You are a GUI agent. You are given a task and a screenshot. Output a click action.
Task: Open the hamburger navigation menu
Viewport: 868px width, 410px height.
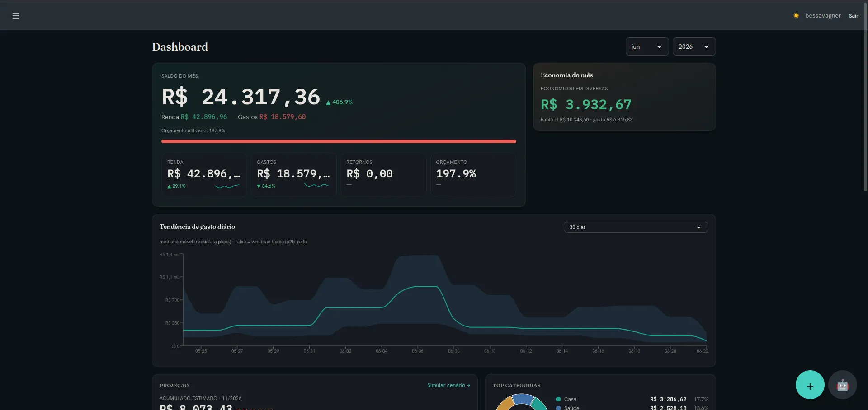click(x=16, y=16)
